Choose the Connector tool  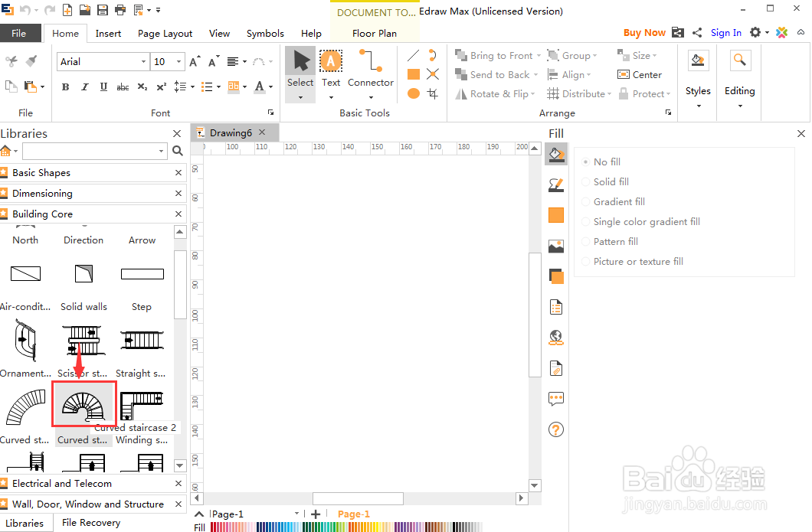pos(370,74)
